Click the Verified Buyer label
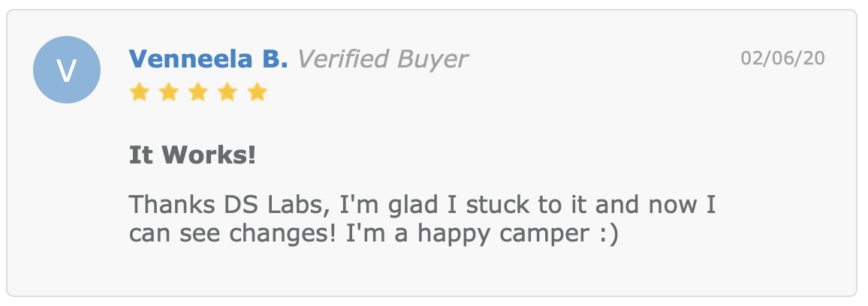Viewport: 868px width, 306px height. point(382,60)
